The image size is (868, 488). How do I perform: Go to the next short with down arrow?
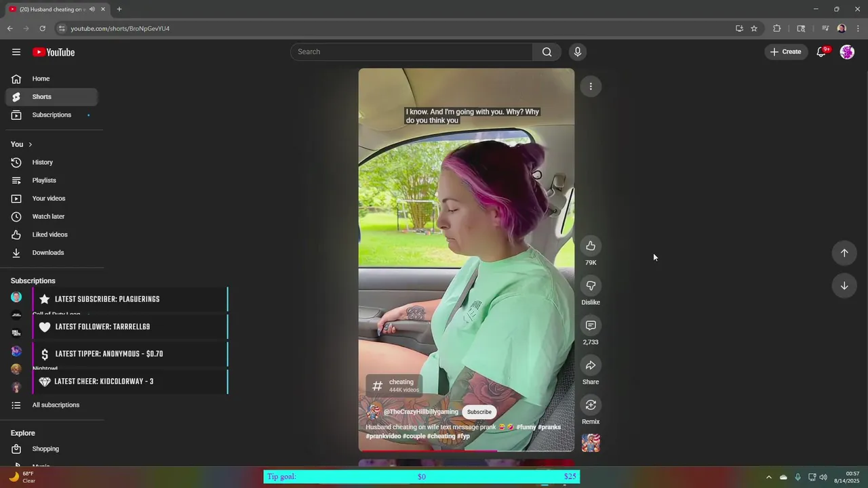coord(844,286)
